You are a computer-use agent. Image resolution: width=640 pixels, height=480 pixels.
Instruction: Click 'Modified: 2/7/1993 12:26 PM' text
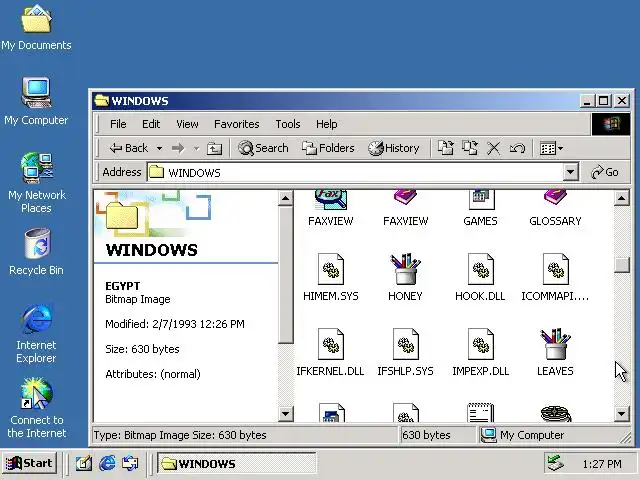175,324
